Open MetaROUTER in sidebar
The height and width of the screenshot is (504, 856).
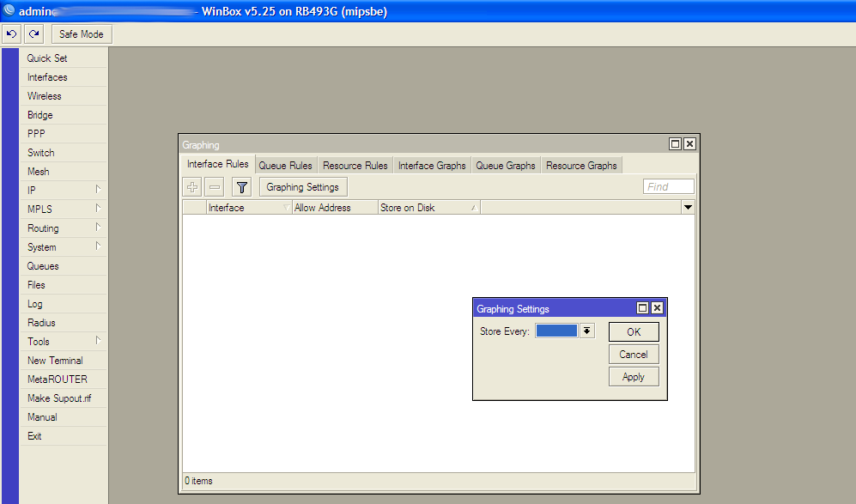pyautogui.click(x=64, y=380)
